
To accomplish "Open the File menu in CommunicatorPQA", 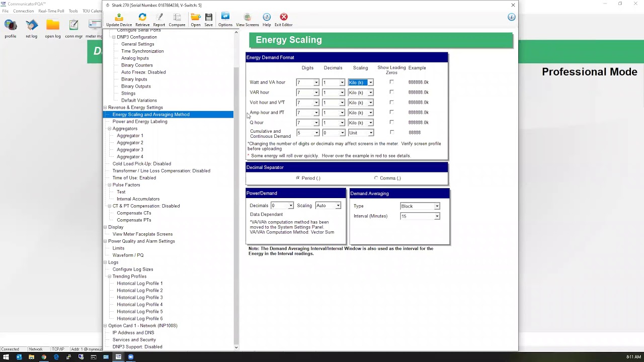I will (5, 11).
